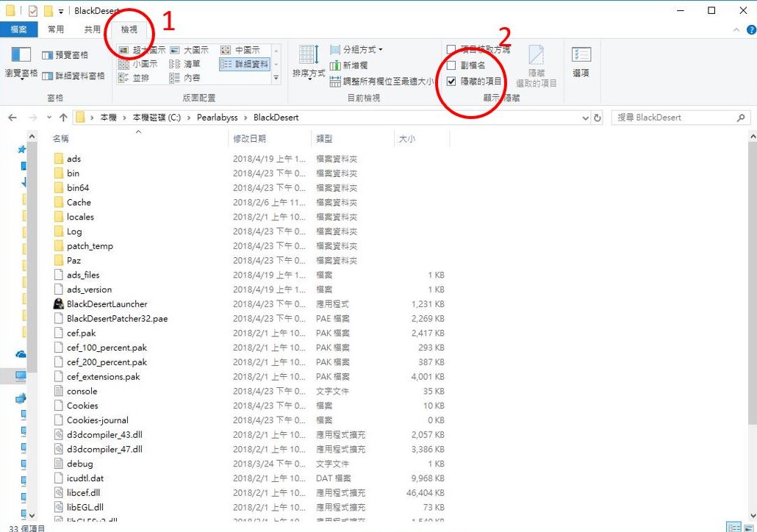
Task: Switch to the 檢視 view tab
Action: pyautogui.click(x=129, y=29)
